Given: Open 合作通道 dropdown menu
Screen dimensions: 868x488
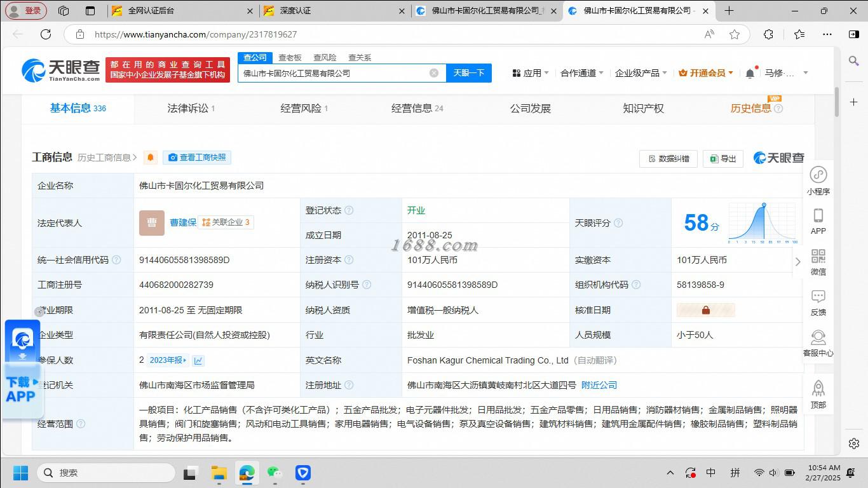Looking at the screenshot, I should (582, 73).
